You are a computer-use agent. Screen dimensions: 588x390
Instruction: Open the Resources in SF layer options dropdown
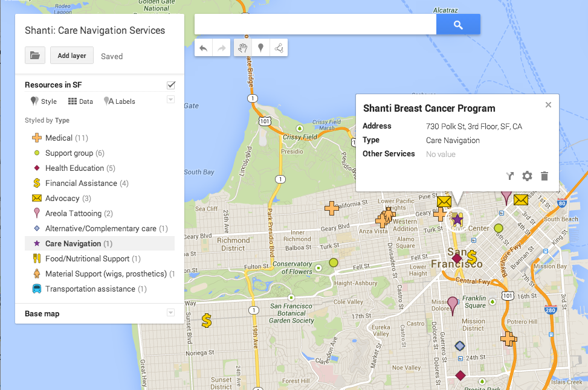click(170, 100)
